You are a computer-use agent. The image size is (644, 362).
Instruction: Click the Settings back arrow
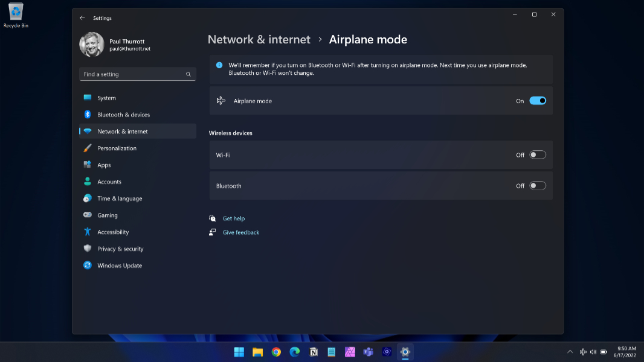coord(82,18)
